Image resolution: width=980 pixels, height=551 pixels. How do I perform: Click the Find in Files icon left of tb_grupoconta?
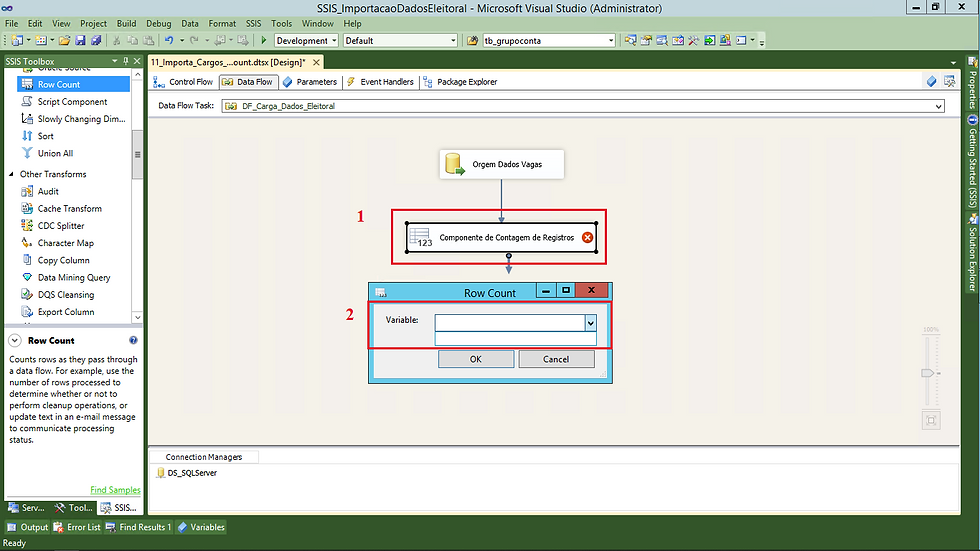pyautogui.click(x=472, y=41)
